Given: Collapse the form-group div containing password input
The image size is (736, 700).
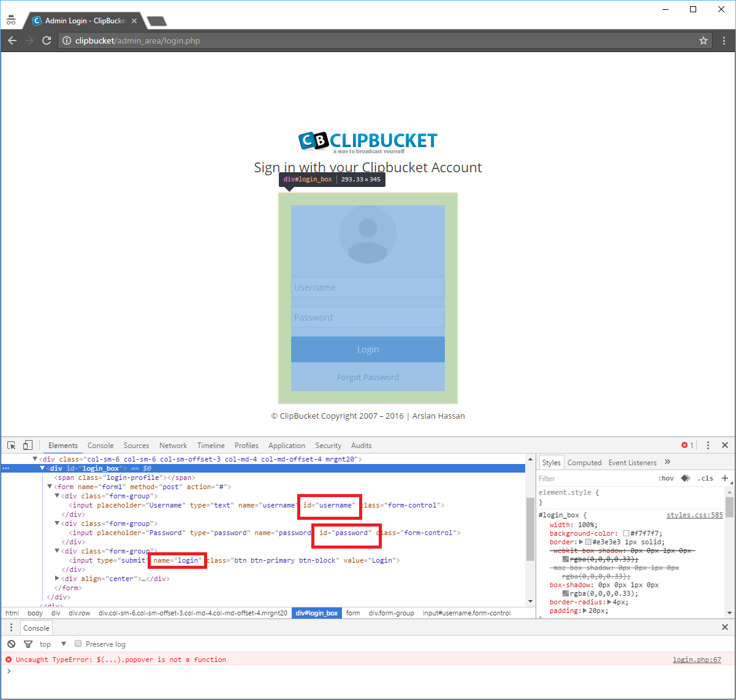Looking at the screenshot, I should (x=57, y=523).
